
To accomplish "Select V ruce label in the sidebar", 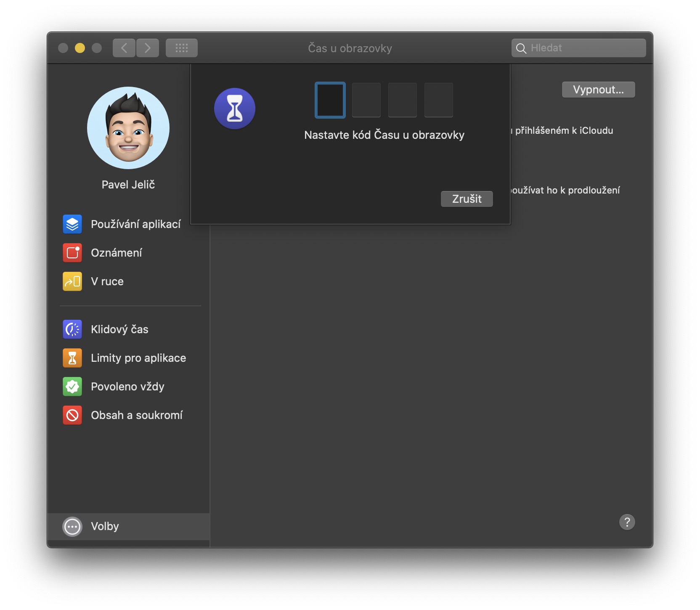I will click(x=107, y=281).
